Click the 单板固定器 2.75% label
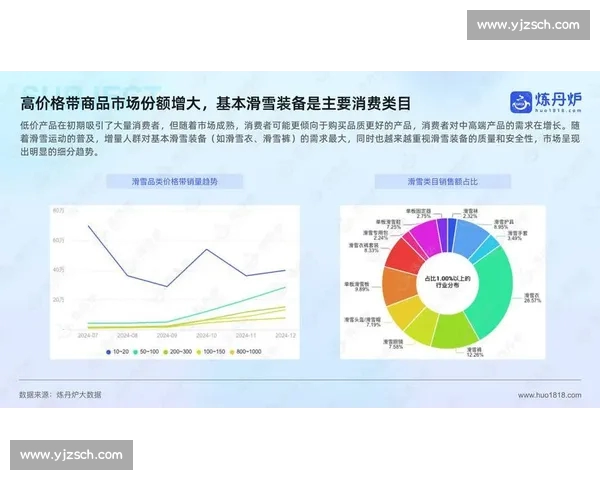This screenshot has width=600, height=480. (419, 213)
